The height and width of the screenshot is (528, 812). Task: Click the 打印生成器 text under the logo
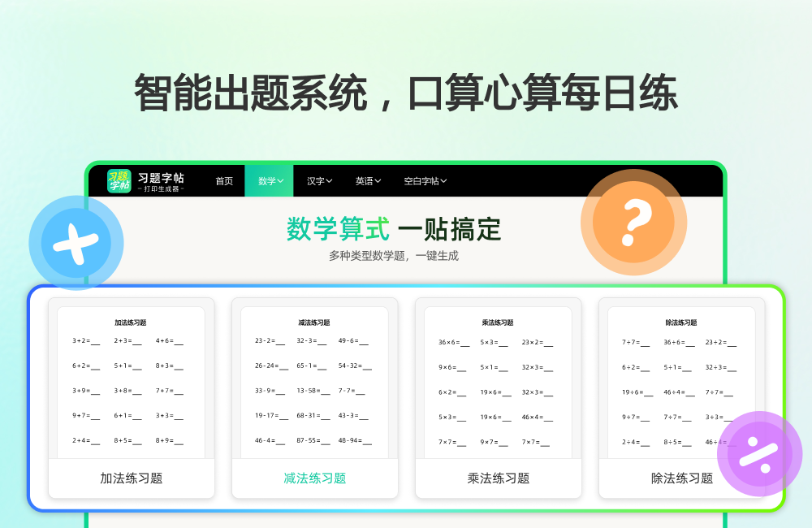160,188
